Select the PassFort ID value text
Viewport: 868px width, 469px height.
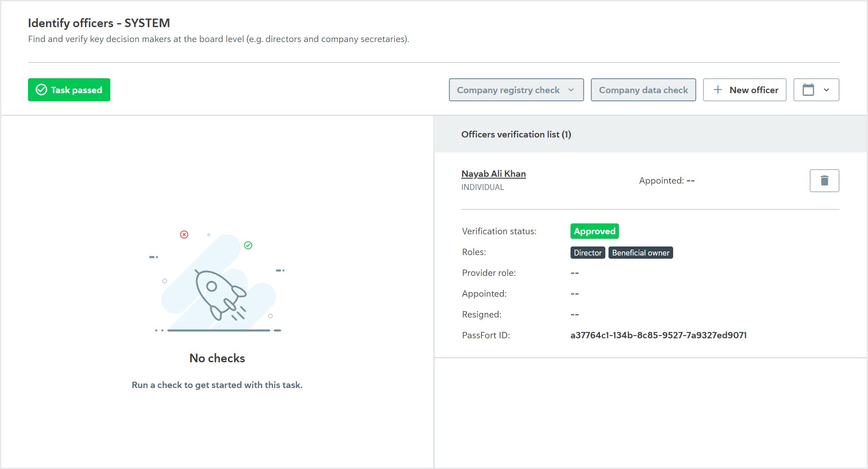(658, 335)
